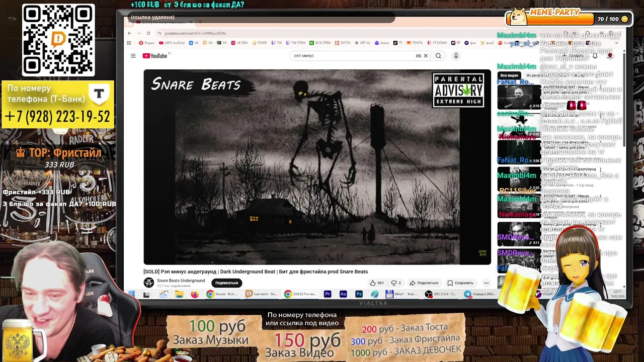644x362 pixels.
Task: Switch to the [SOLD] Рэп минус browser tab
Action: coord(164,23)
